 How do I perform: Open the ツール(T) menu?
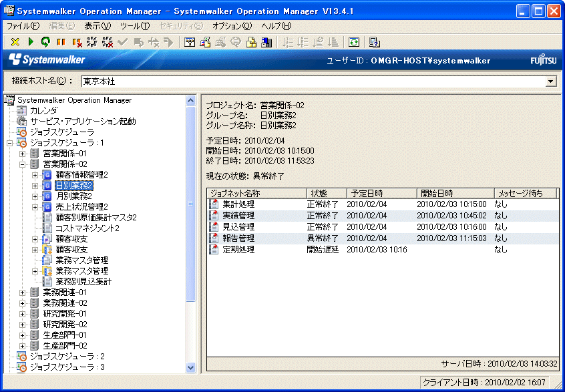(x=135, y=26)
